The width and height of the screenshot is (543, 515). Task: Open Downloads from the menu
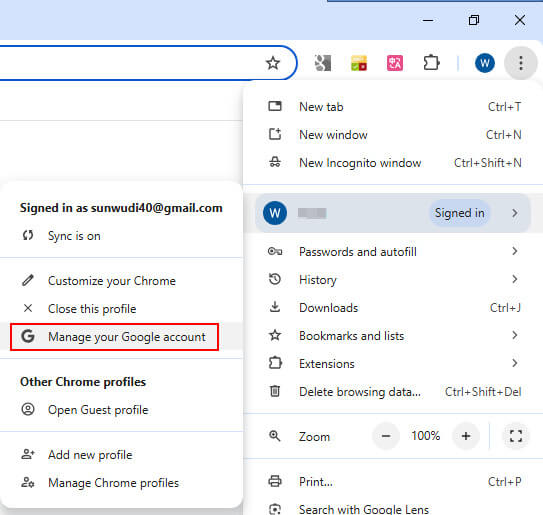click(393, 308)
